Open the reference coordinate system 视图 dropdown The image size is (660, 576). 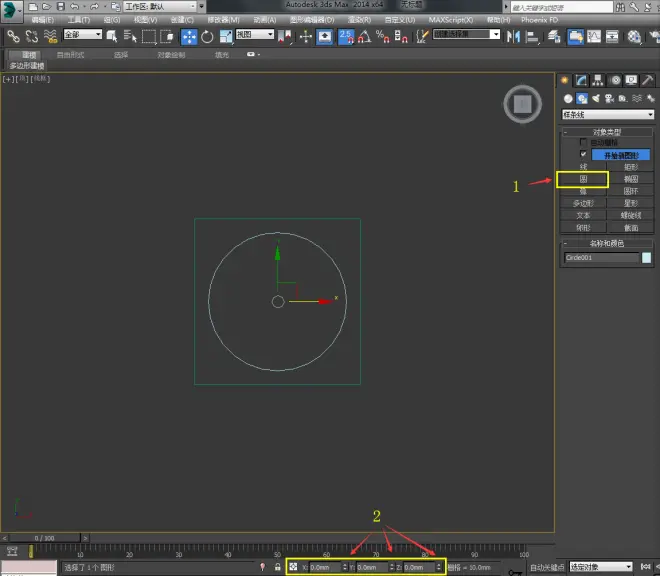255,34
